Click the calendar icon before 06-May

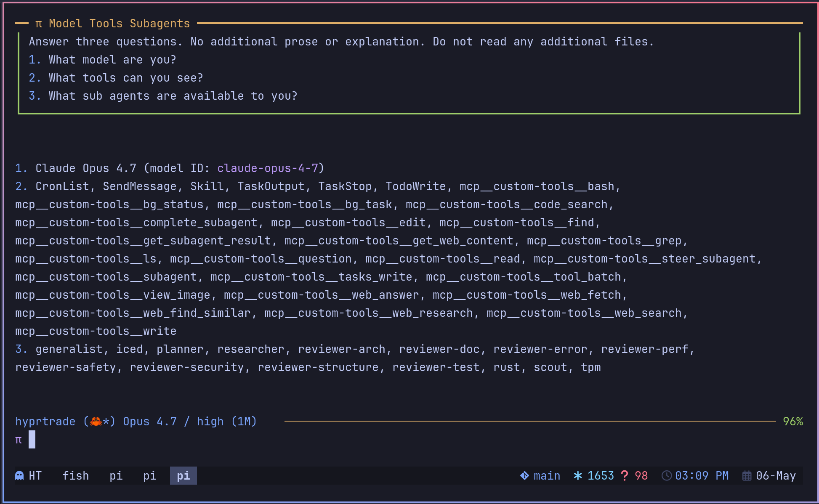(x=747, y=476)
